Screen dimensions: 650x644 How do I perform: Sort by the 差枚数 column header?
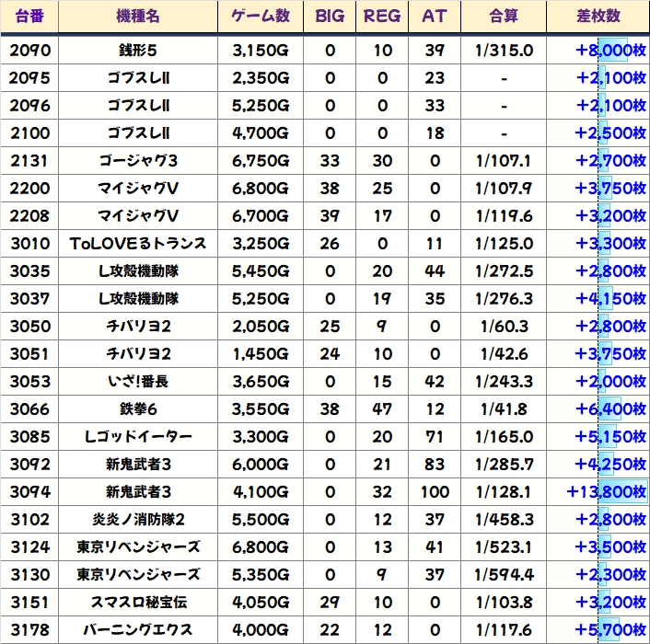(598, 17)
